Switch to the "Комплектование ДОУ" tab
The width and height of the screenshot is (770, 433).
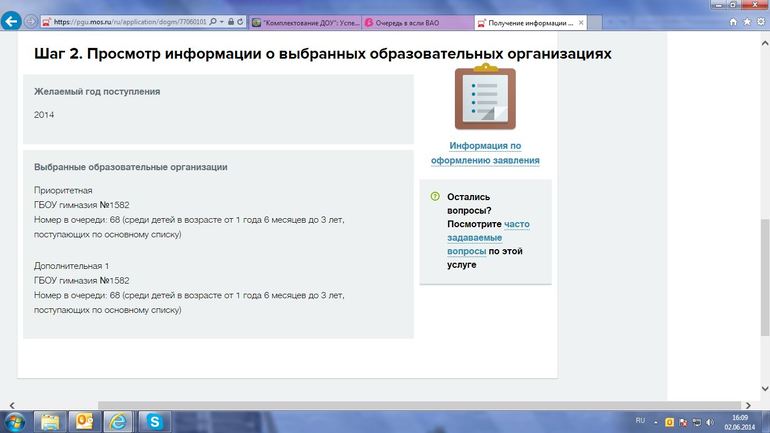click(303, 21)
